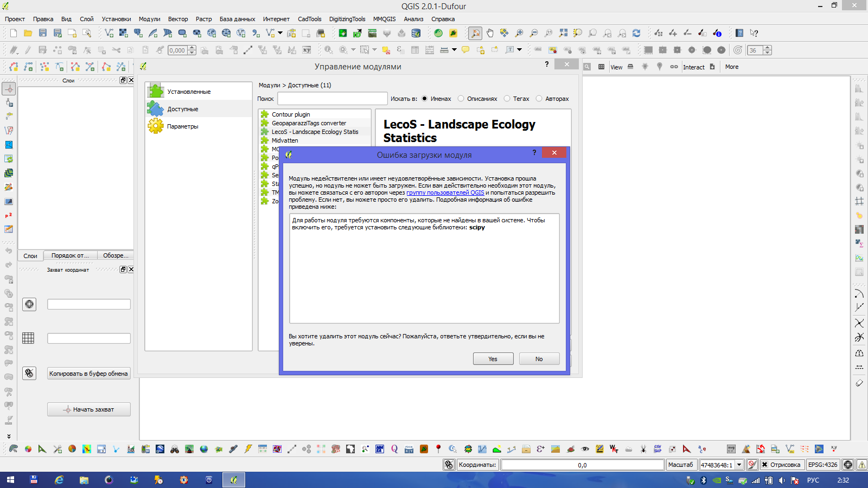
Task: Open the «Вектор» menu
Action: click(x=178, y=19)
